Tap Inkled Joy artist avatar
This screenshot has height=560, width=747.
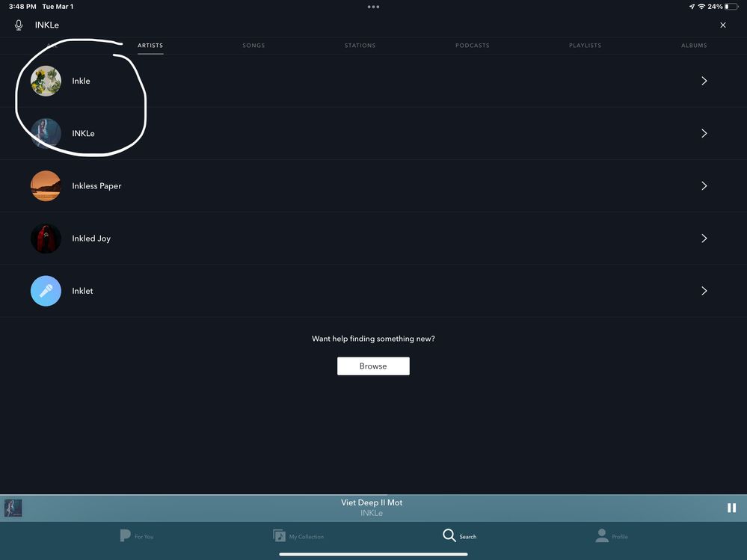pos(46,239)
